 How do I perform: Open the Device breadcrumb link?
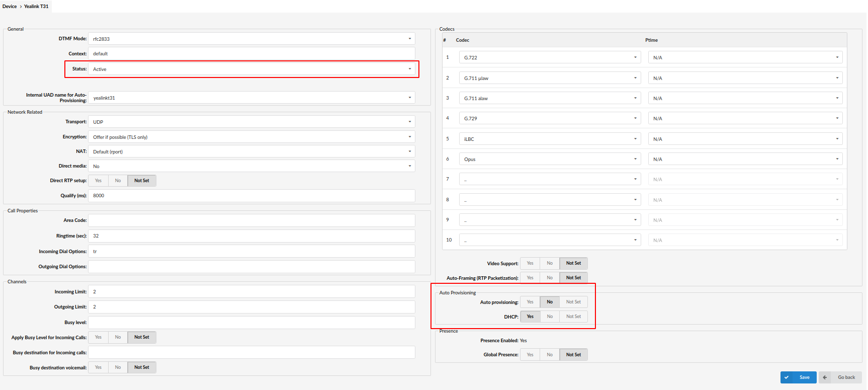(x=10, y=7)
